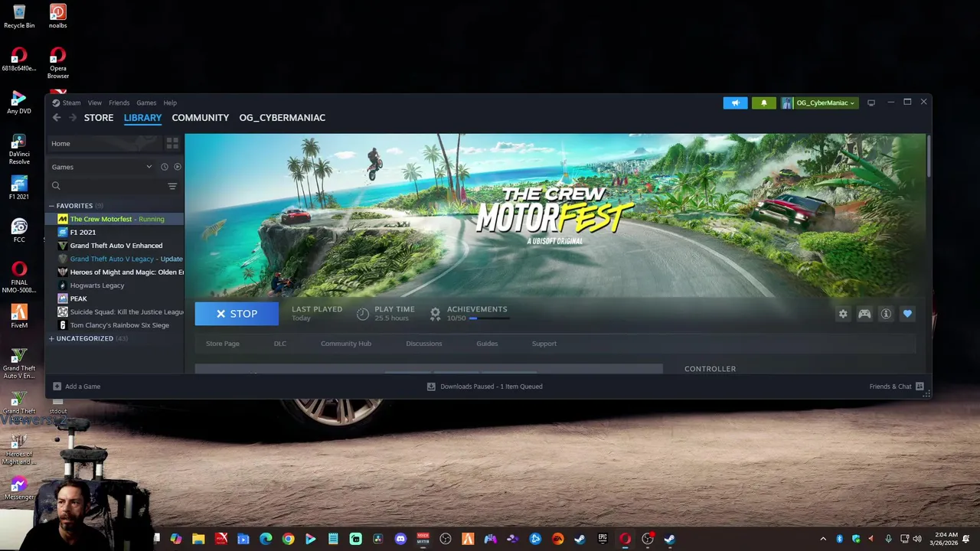980x551 pixels.
Task: Select F1 2021 in favorites list
Action: [x=116, y=232]
